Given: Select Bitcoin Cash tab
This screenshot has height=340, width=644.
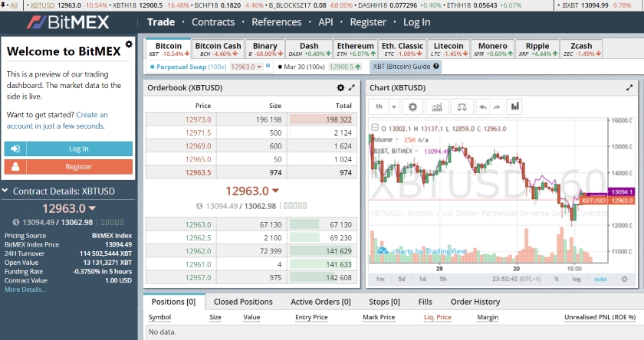Looking at the screenshot, I should coord(218,49).
